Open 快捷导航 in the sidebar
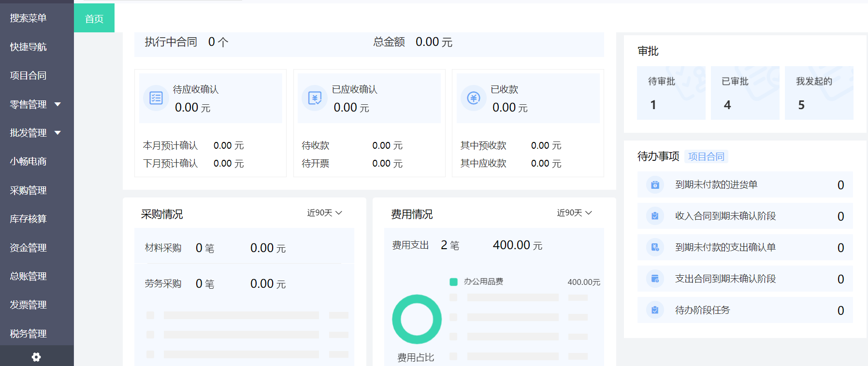This screenshot has width=868, height=366. click(29, 47)
